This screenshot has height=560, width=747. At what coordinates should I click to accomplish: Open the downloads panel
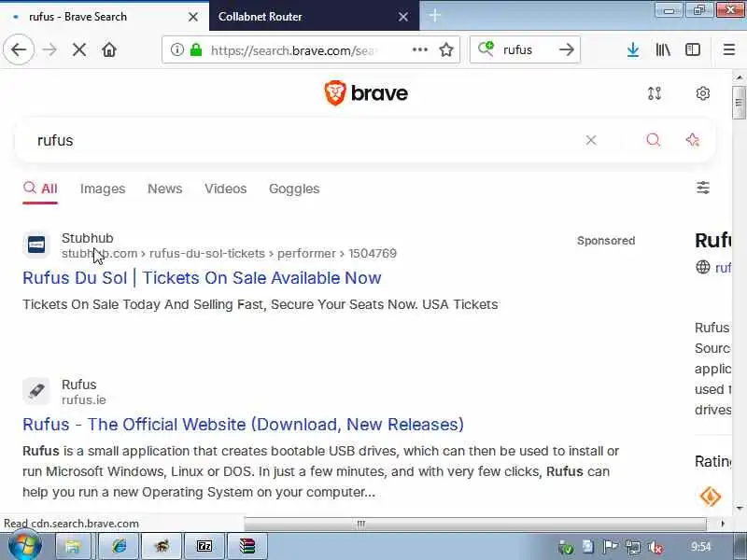[633, 49]
